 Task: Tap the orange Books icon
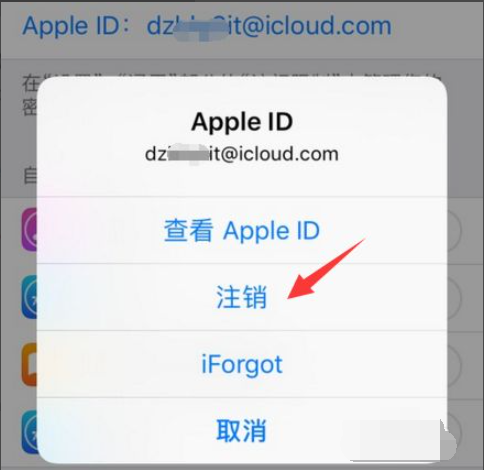click(x=29, y=364)
